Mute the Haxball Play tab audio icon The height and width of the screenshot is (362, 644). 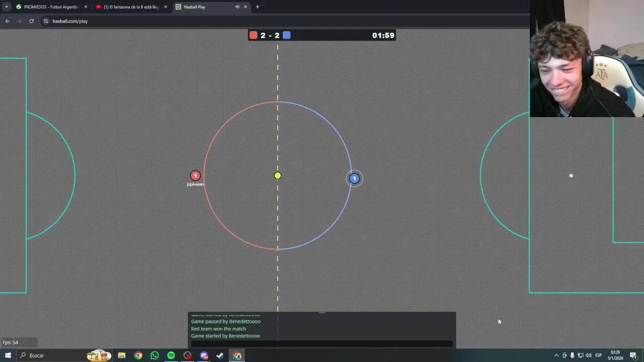237,7
